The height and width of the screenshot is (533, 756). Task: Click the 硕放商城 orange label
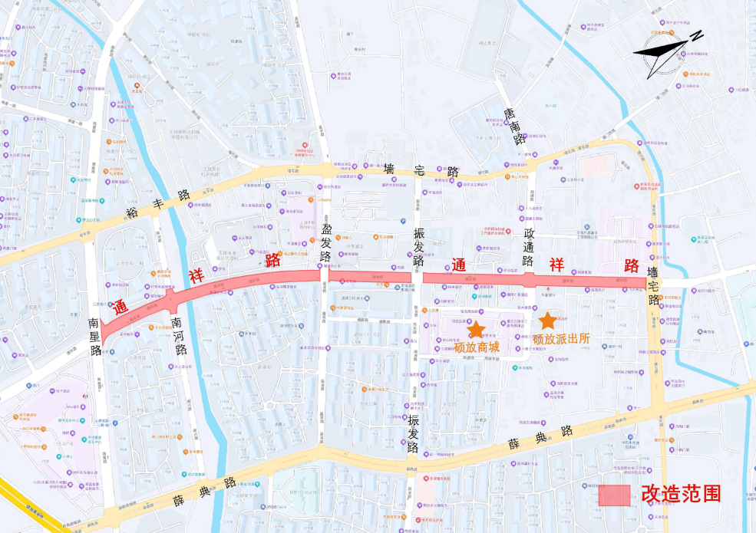477,347
